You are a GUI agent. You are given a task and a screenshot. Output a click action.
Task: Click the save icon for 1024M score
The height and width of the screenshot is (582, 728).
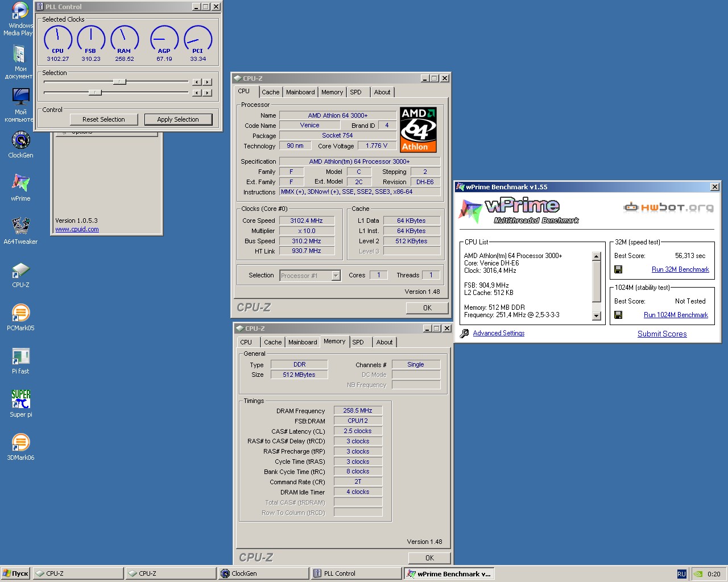click(x=618, y=315)
